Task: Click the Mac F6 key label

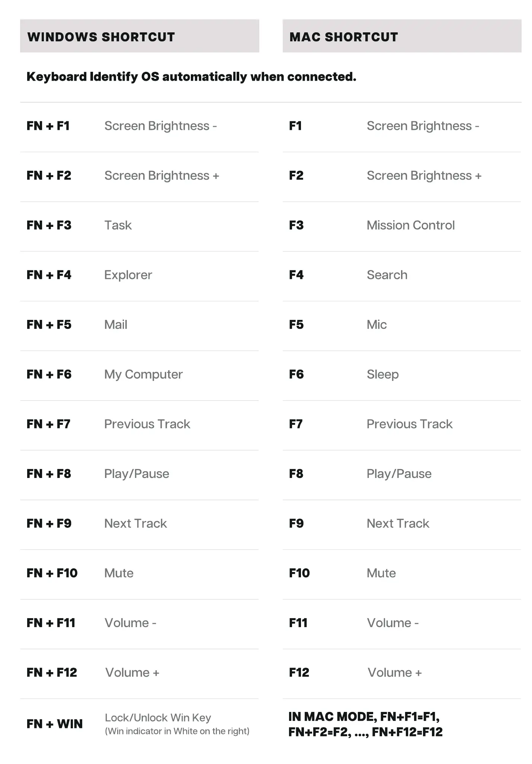Action: tap(296, 374)
